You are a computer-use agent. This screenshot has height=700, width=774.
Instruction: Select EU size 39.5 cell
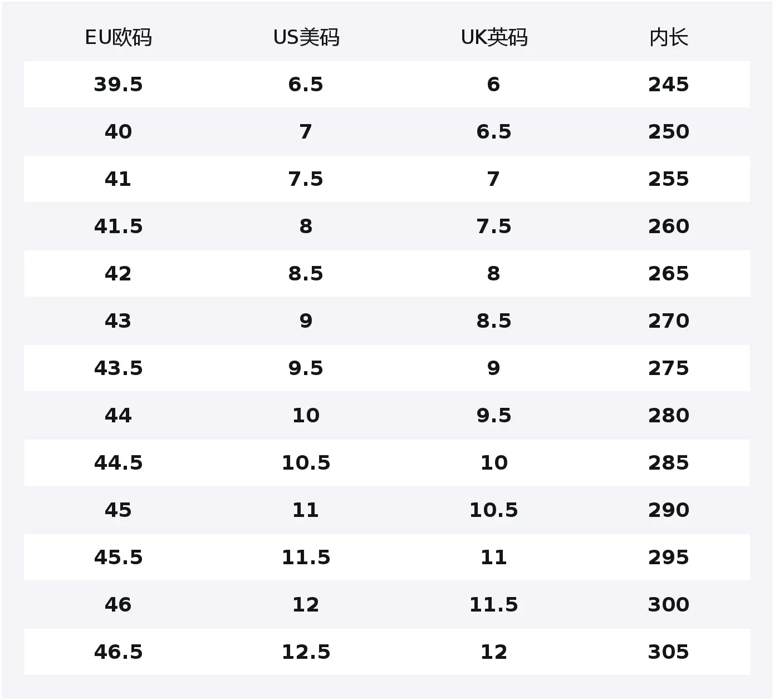pyautogui.click(x=118, y=85)
